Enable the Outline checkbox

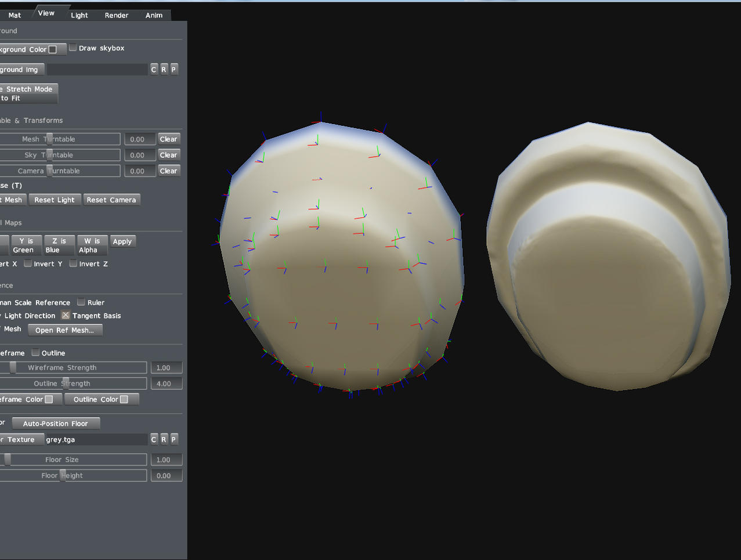pyautogui.click(x=35, y=352)
